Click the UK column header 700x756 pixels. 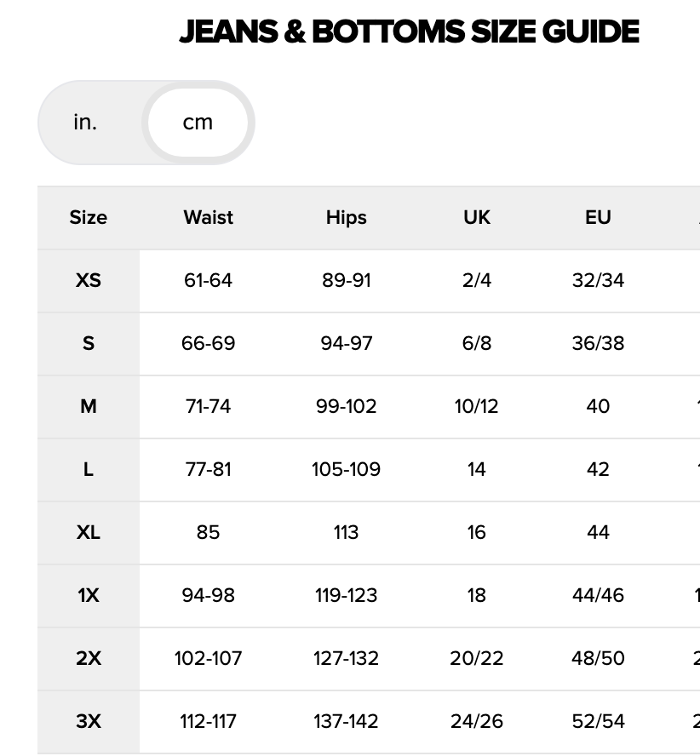tap(477, 218)
